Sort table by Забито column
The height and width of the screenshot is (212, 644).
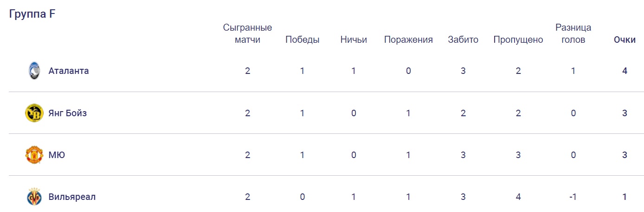pos(463,40)
